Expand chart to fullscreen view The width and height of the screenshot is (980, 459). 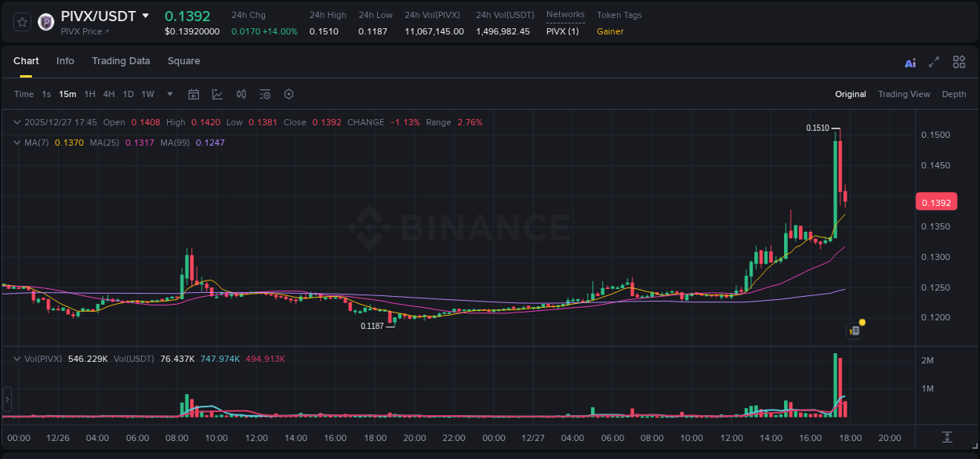coord(933,62)
